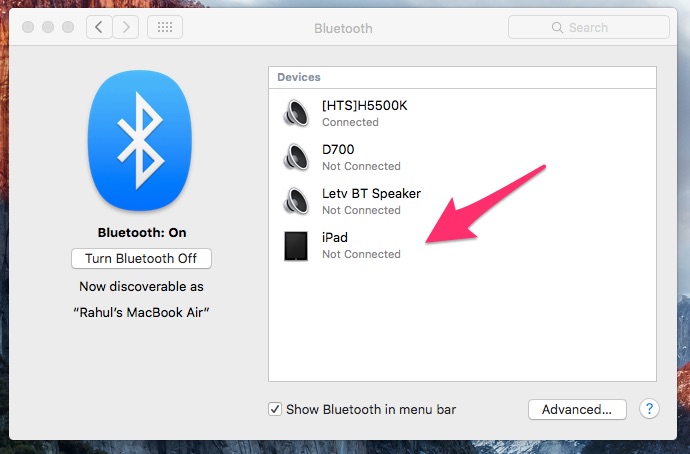Click the Bluetooth: On status label

click(142, 232)
